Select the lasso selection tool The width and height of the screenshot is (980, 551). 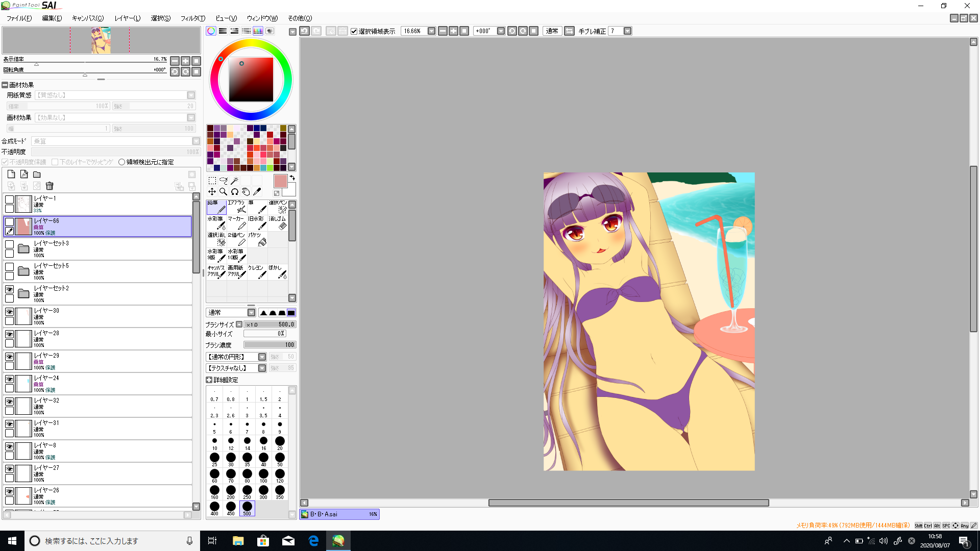tap(224, 181)
